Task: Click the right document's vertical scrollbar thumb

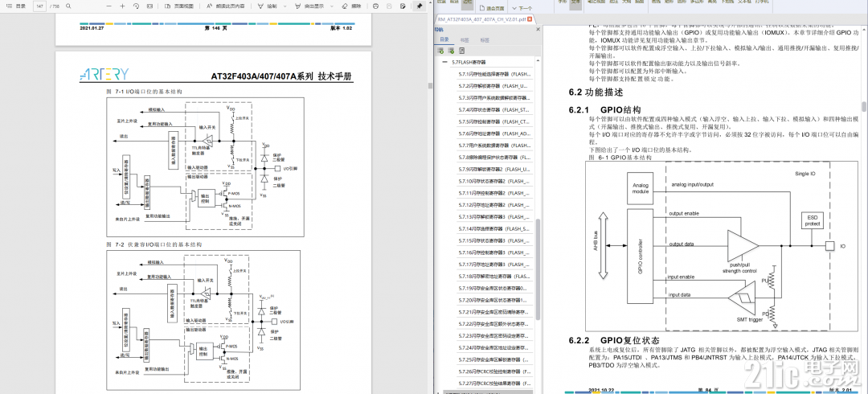Action: pos(864,107)
